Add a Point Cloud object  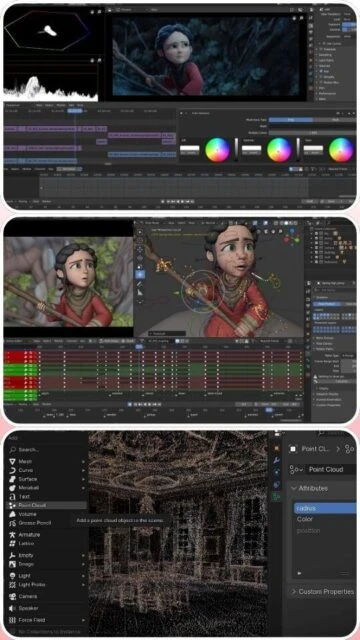point(47,505)
